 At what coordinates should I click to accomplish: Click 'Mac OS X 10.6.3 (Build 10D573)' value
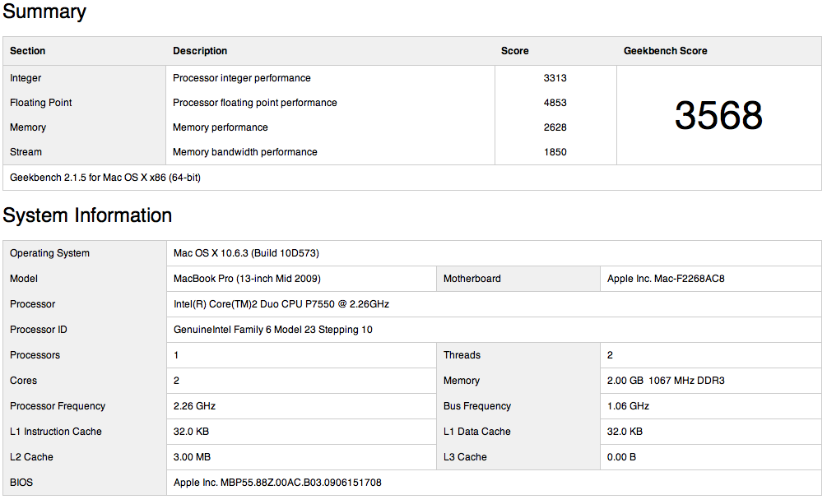246,253
